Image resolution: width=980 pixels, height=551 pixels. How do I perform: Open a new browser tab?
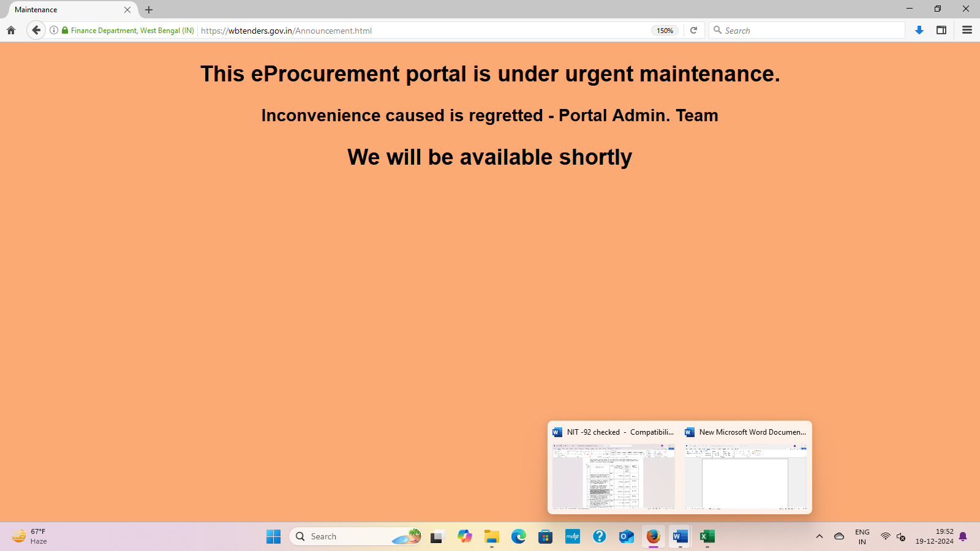pos(149,10)
